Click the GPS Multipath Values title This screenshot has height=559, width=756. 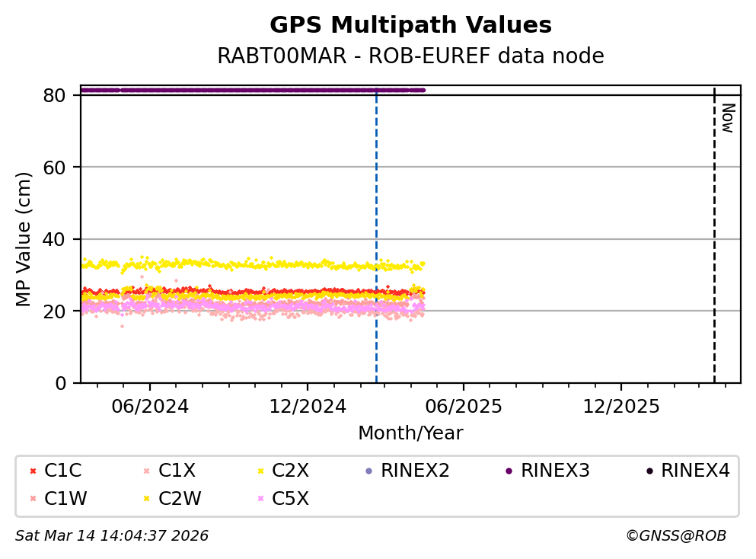click(410, 26)
